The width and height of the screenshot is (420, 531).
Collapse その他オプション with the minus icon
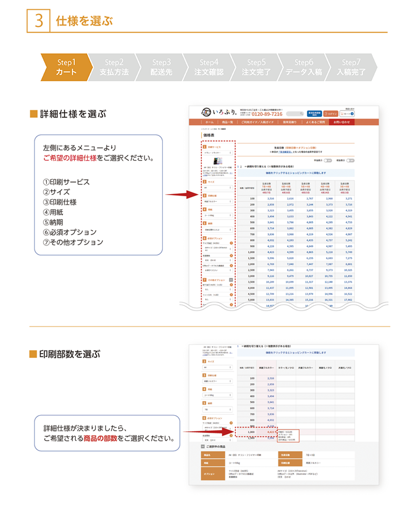pos(232,280)
